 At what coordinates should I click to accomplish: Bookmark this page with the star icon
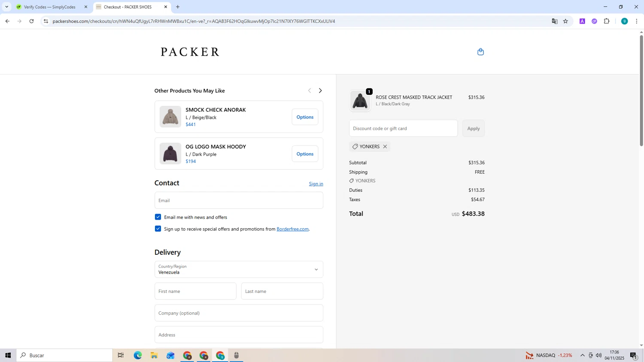(x=565, y=21)
